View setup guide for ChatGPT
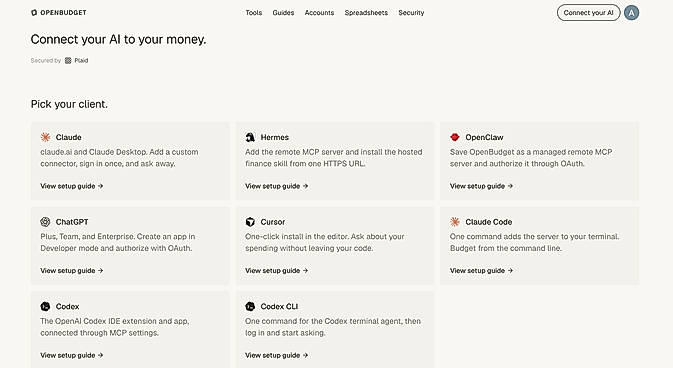The width and height of the screenshot is (673, 368). pyautogui.click(x=72, y=271)
